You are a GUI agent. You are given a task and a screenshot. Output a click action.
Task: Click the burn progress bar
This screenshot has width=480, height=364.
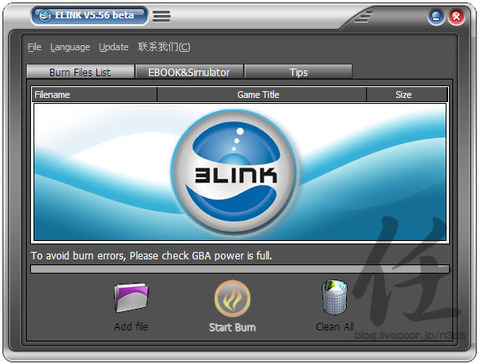[x=240, y=269]
